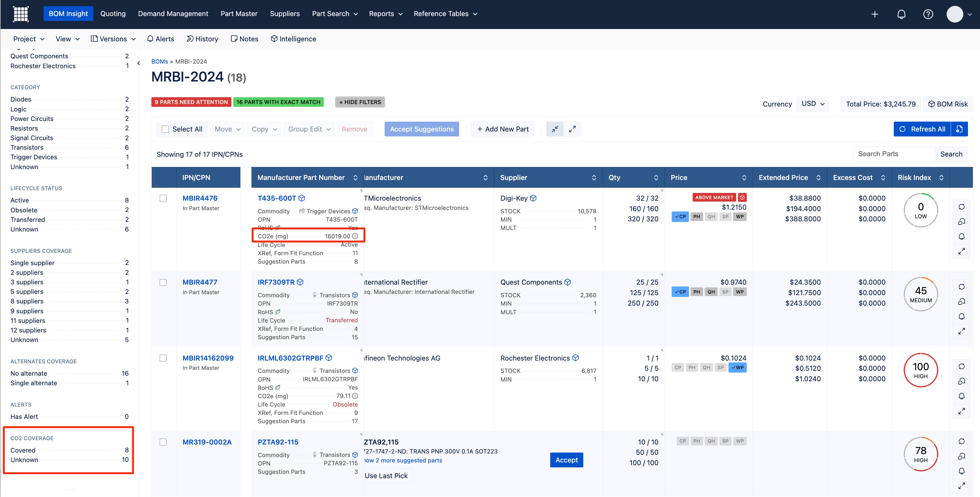This screenshot has width=980, height=497.
Task: Open the BOMs breadcrumb link
Action: [x=159, y=62]
